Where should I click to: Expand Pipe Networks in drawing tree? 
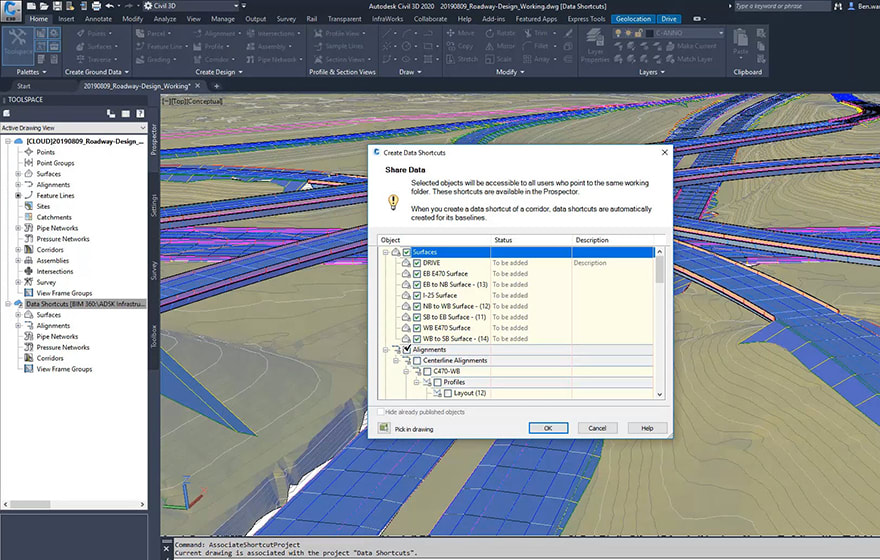point(18,228)
